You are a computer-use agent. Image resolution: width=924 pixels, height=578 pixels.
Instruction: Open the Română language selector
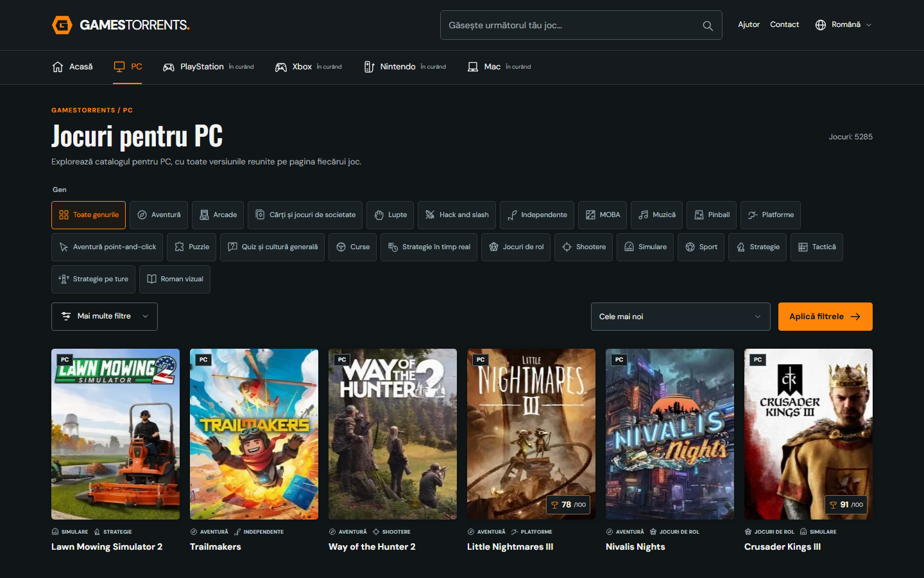[x=844, y=25]
